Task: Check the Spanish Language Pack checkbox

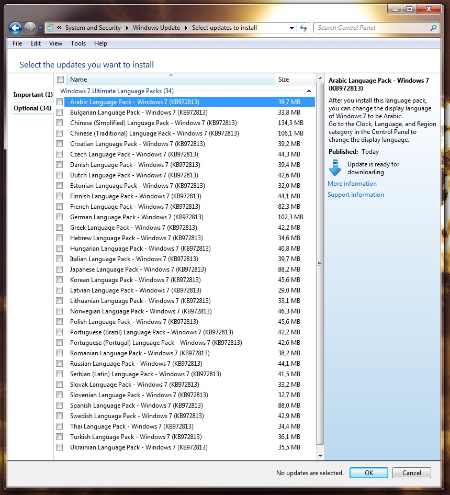Action: point(60,405)
